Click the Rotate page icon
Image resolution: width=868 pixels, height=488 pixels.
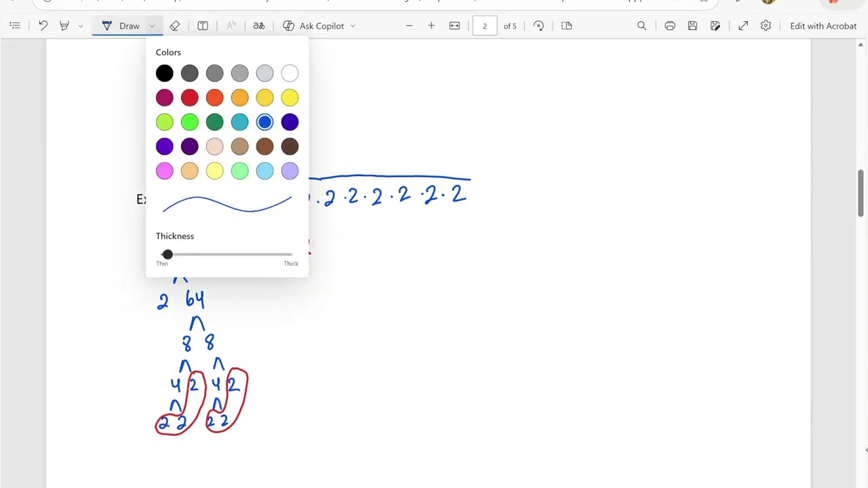click(x=538, y=26)
